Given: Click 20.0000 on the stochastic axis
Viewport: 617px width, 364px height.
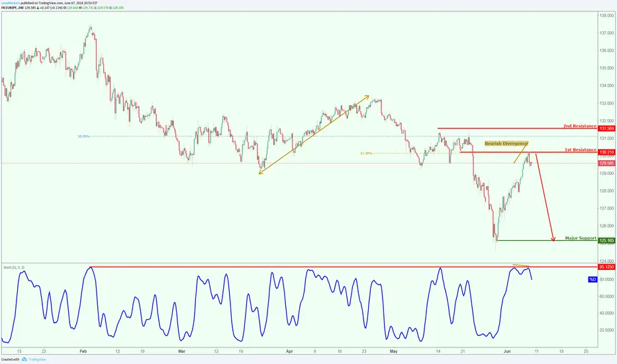Looking at the screenshot, I should (606, 330).
